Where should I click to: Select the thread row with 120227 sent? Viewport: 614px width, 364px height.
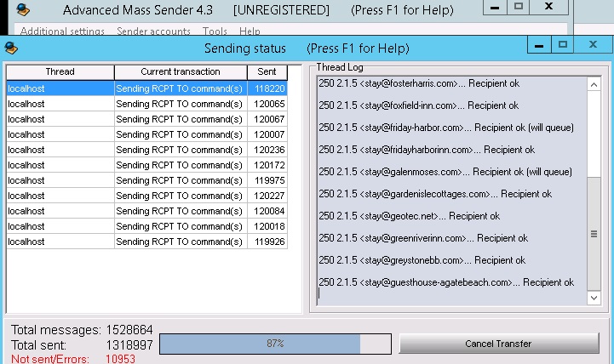[x=146, y=196]
